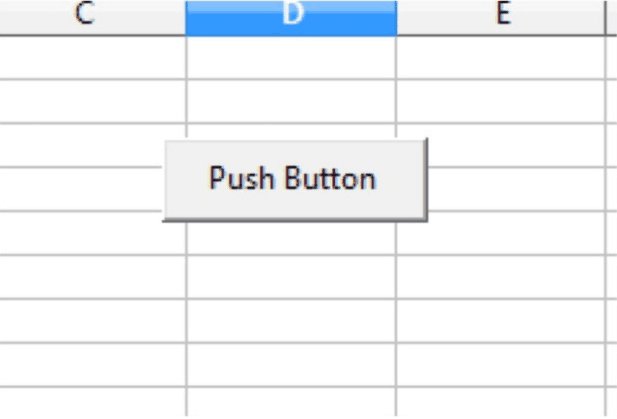
Task: Pick column D cell in sixth visible row
Action: pyautogui.click(x=291, y=277)
